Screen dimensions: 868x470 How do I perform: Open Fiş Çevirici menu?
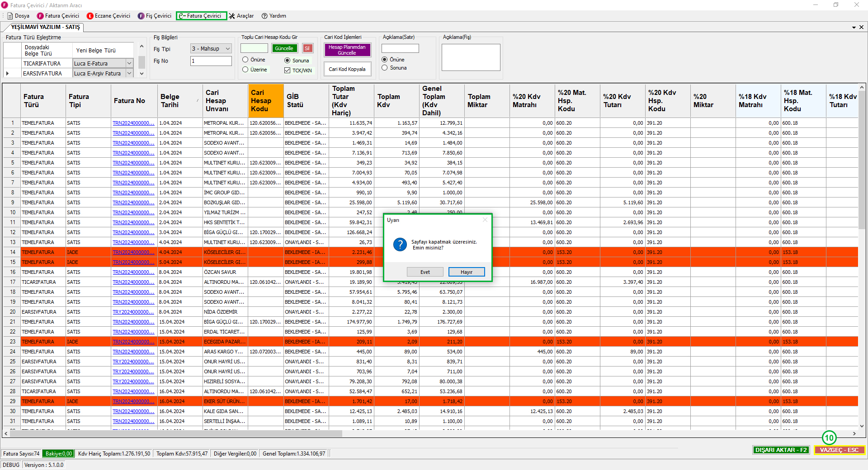[x=155, y=16]
